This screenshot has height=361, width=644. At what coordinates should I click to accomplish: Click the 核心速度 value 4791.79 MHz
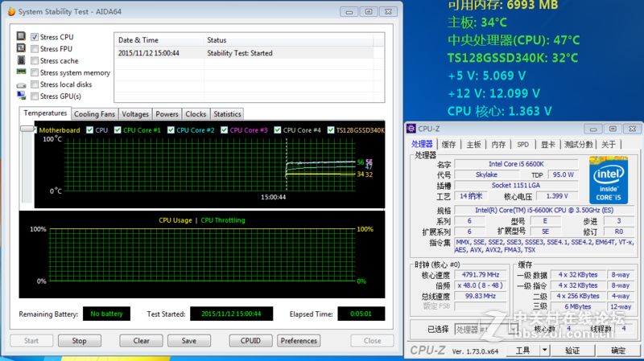481,275
